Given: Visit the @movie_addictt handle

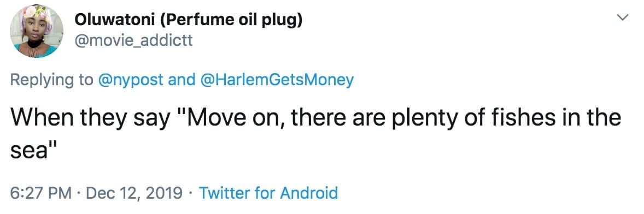Looking at the screenshot, I should pyautogui.click(x=133, y=41).
